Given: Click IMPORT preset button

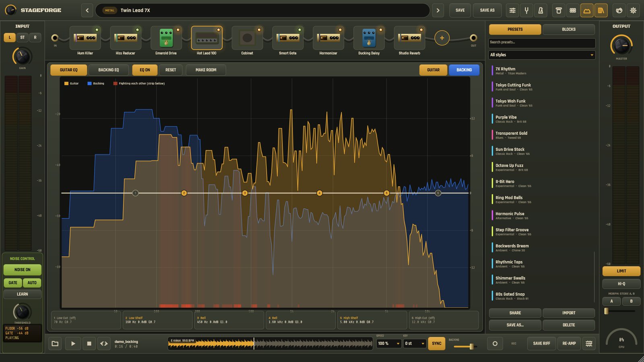Looking at the screenshot, I should 569,313.
